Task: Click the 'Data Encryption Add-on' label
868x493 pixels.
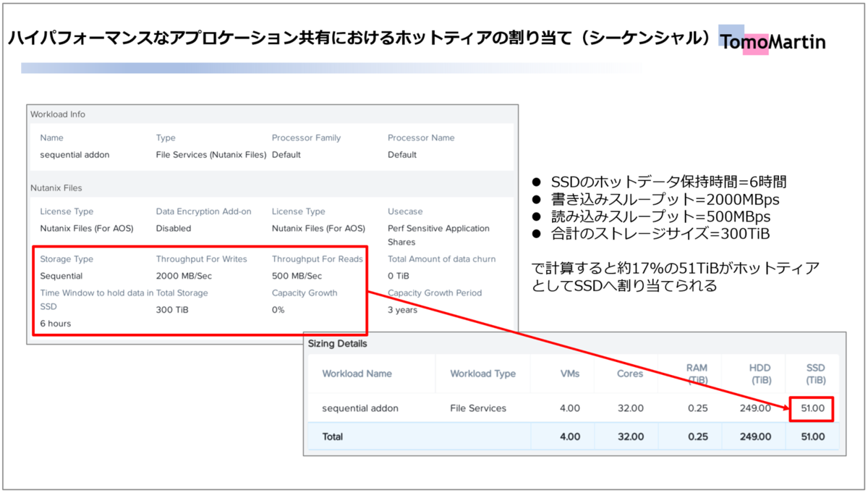Action: pyautogui.click(x=204, y=211)
